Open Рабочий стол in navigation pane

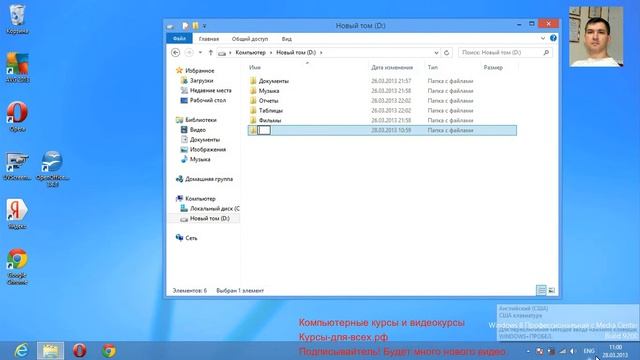coord(207,100)
